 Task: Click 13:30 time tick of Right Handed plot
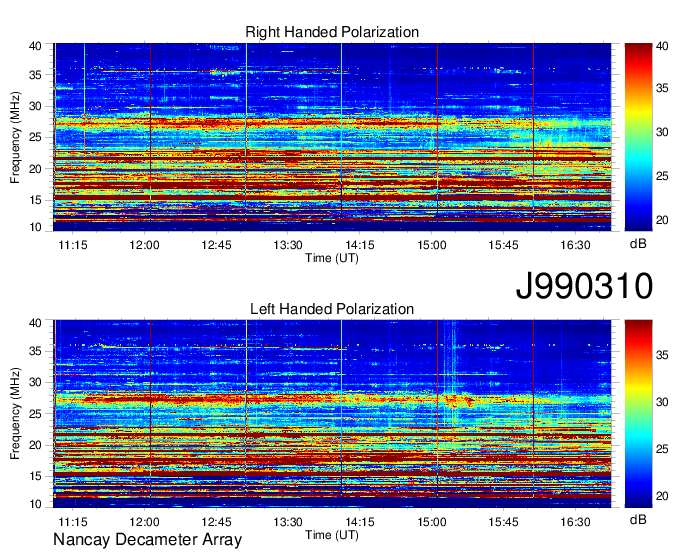(288, 245)
